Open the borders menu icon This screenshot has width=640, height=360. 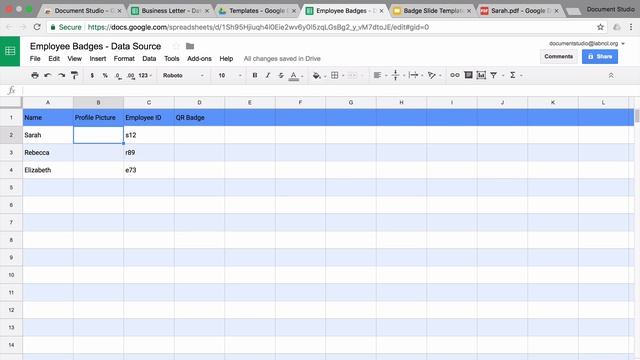(335, 75)
